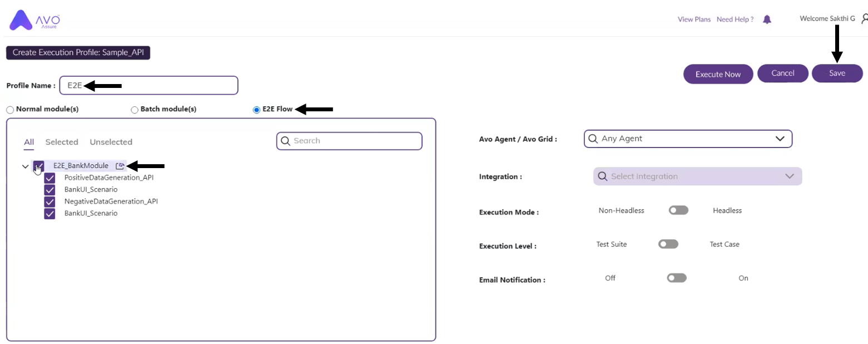The width and height of the screenshot is (868, 344).
Task: Open the Need Help ? link
Action: (735, 19)
